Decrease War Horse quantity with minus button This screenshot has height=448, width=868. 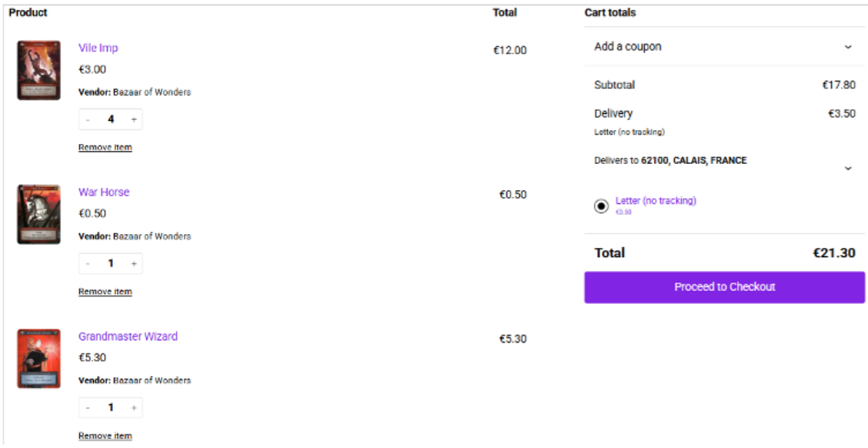click(88, 263)
